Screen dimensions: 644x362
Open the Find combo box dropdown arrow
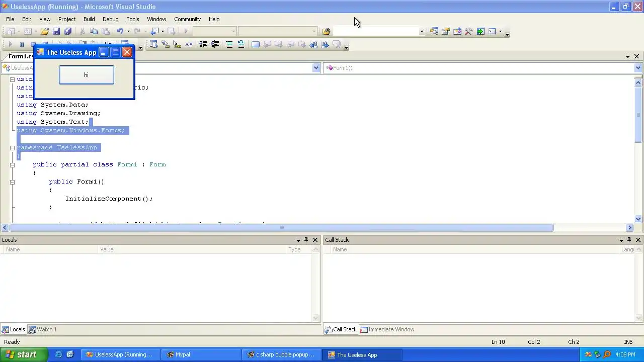422,31
